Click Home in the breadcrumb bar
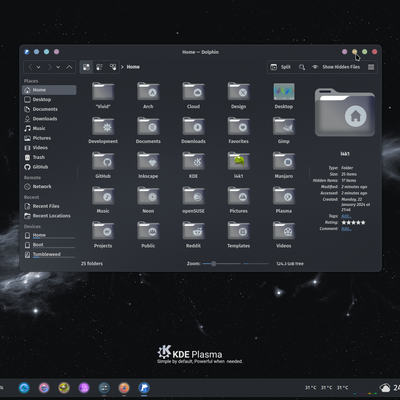Screen dimensions: 400x400 point(133,67)
